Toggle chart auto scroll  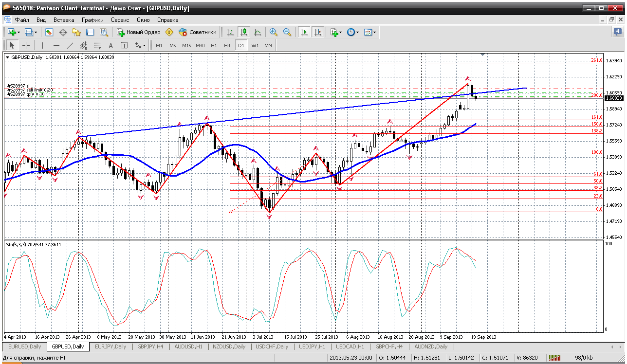pyautogui.click(x=304, y=32)
